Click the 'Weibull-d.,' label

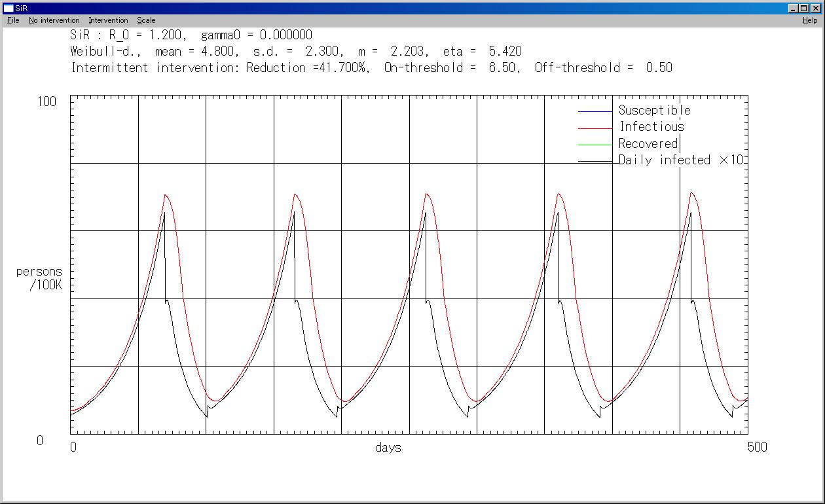coord(105,51)
